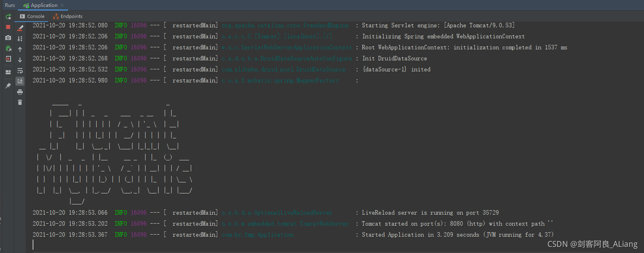Viewport: 644px width, 253px height.
Task: Open the restore layout icon
Action: [x=8, y=72]
